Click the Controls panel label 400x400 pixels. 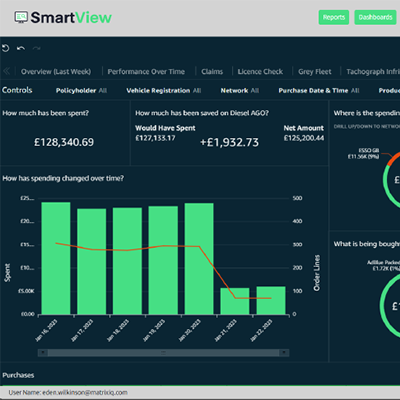tap(17, 90)
